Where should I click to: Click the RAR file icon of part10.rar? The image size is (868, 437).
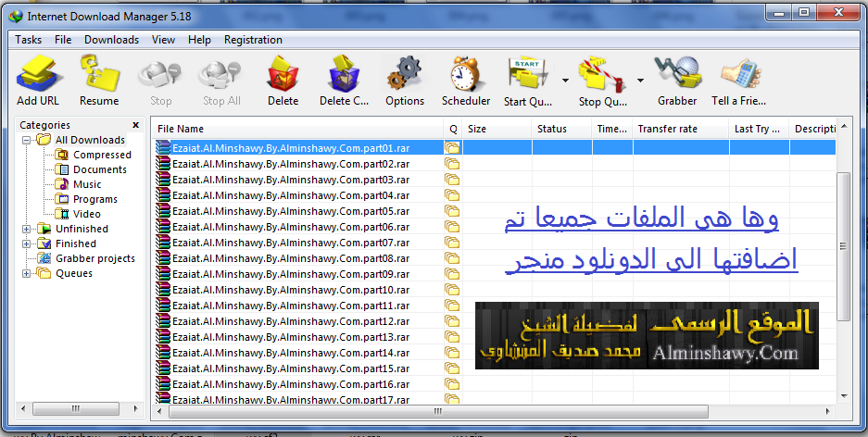pos(163,289)
